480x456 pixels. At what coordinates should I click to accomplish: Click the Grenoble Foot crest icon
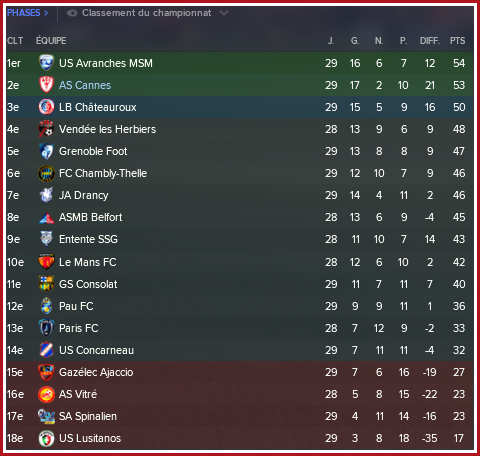coord(46,151)
